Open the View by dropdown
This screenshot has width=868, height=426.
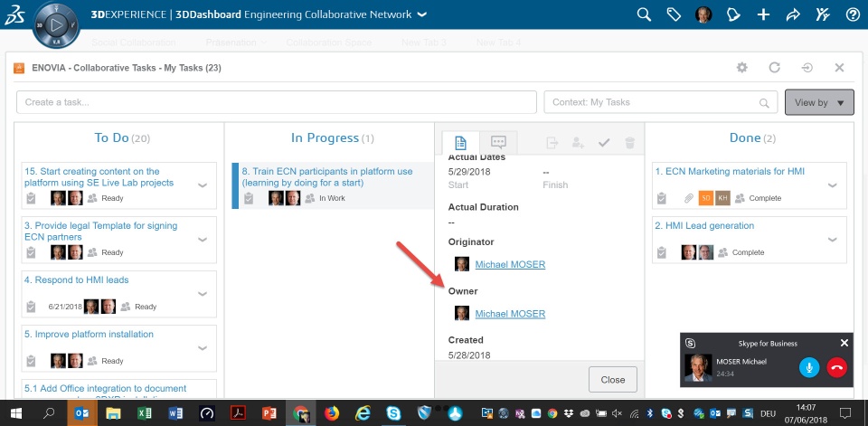pyautogui.click(x=819, y=102)
